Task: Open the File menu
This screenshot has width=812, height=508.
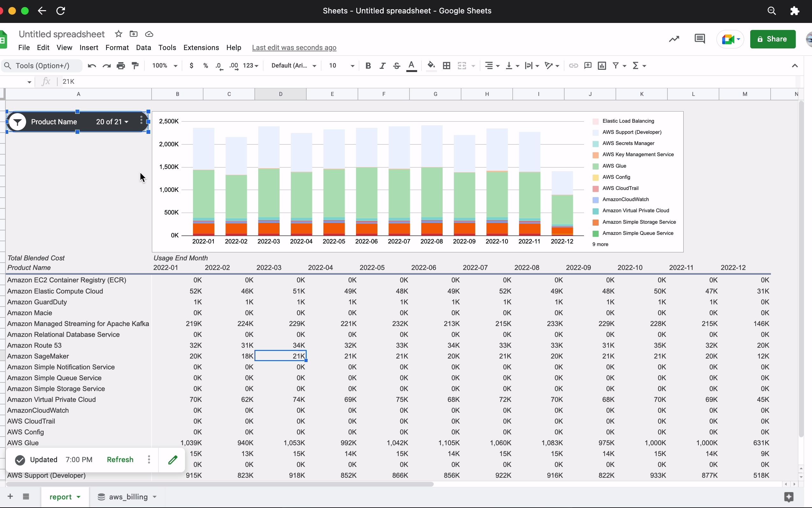Action: tap(24, 48)
